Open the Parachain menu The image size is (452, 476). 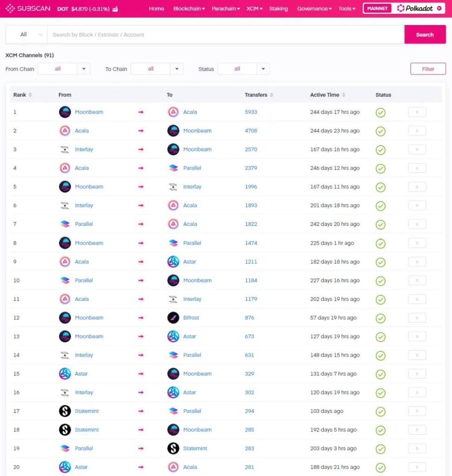[x=226, y=9]
